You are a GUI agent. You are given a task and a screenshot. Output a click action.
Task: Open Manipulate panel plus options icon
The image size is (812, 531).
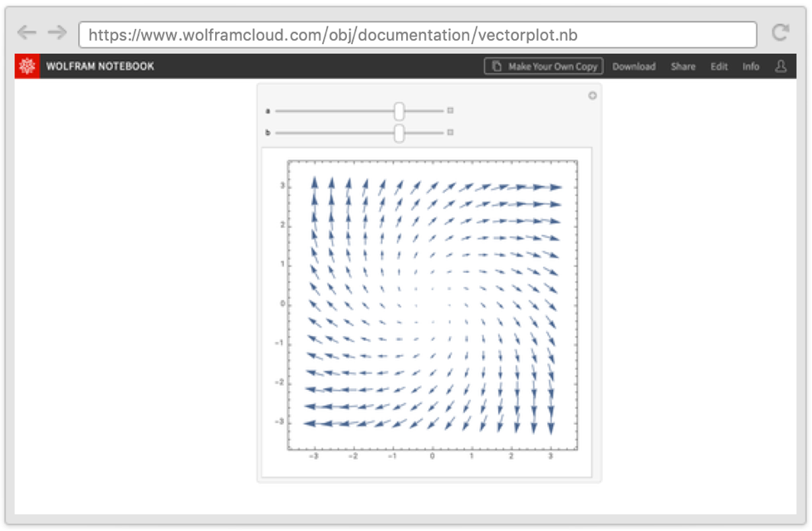592,95
